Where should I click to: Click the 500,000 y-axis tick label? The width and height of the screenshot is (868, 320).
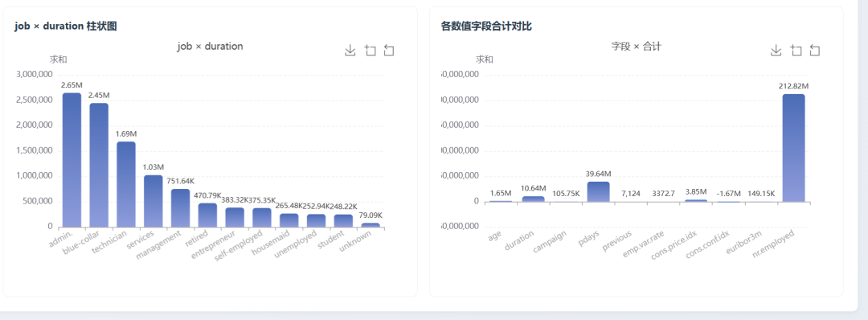39,202
